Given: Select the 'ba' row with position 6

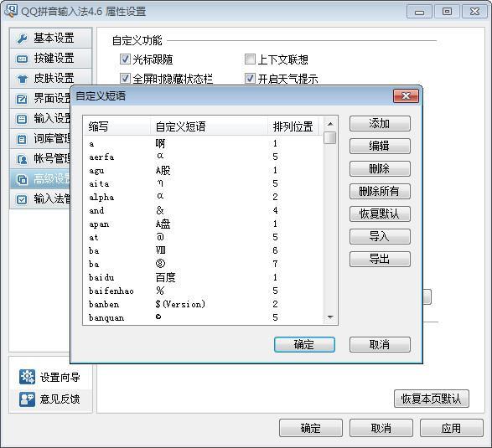Looking at the screenshot, I should pyautogui.click(x=204, y=250).
